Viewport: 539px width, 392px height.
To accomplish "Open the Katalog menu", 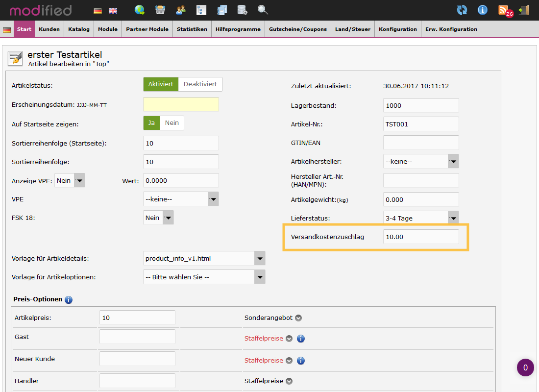I will pos(79,29).
